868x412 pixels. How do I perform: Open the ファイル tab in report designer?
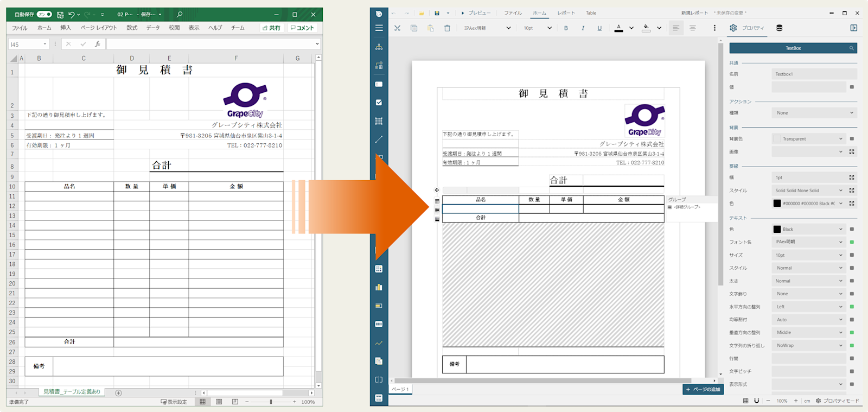[x=513, y=13]
